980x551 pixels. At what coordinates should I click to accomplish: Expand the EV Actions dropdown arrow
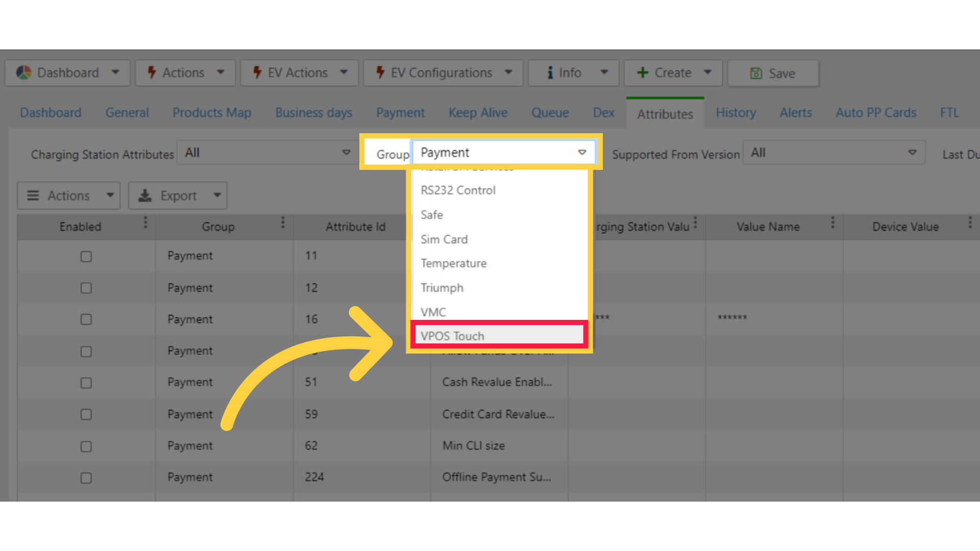[x=344, y=72]
